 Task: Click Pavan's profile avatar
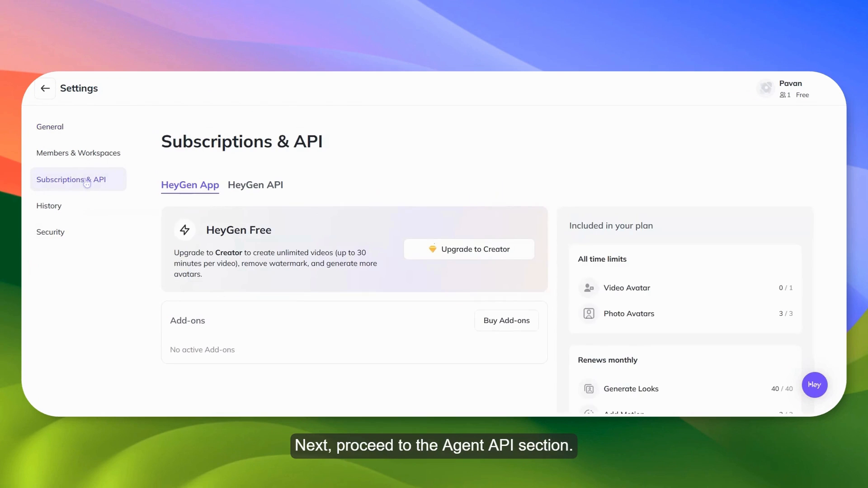click(766, 88)
